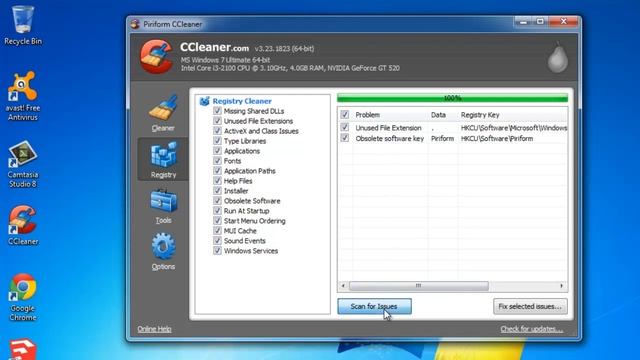The width and height of the screenshot is (640, 360).
Task: Click the Check for updates link
Action: 531,329
